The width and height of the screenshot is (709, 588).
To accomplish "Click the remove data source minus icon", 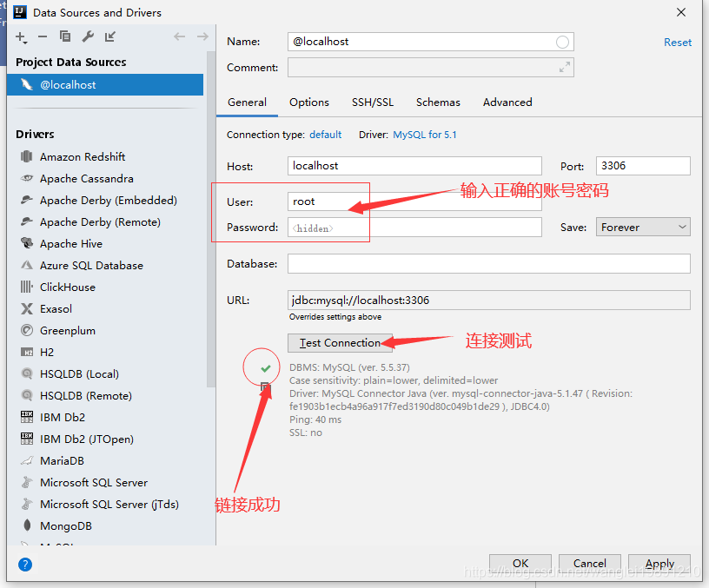I will [x=43, y=36].
